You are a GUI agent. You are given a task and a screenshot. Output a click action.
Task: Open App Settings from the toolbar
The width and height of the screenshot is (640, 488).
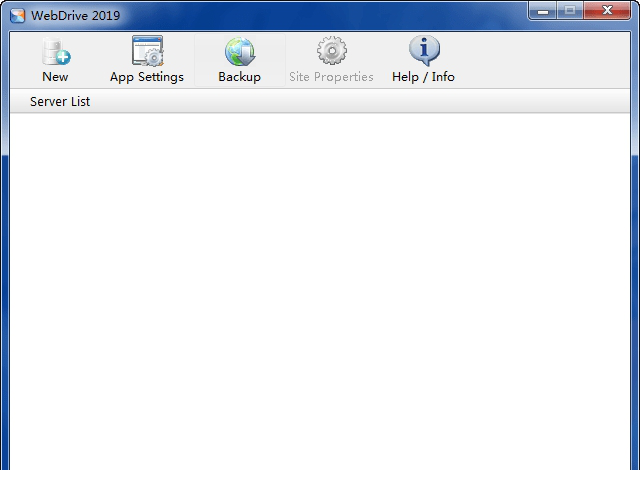[147, 60]
